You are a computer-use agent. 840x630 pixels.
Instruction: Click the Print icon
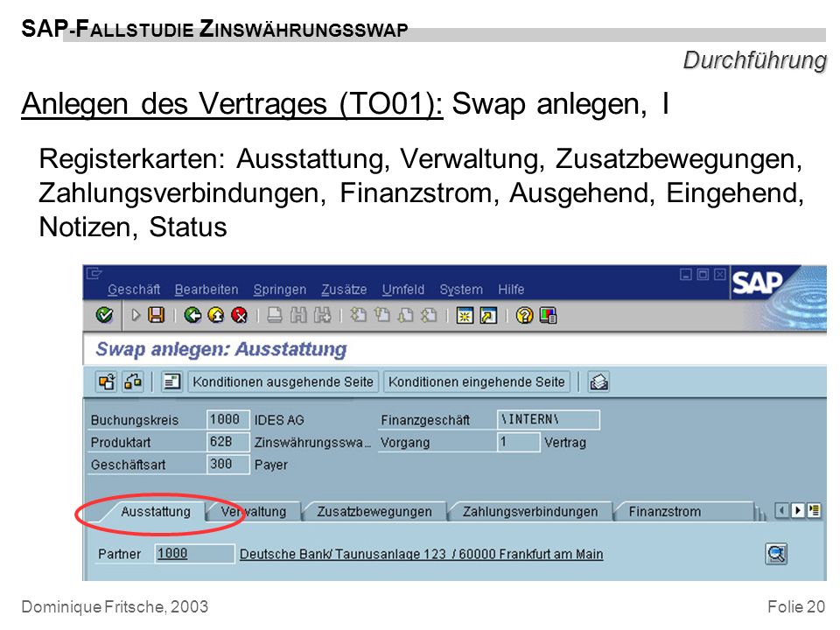coord(275,315)
